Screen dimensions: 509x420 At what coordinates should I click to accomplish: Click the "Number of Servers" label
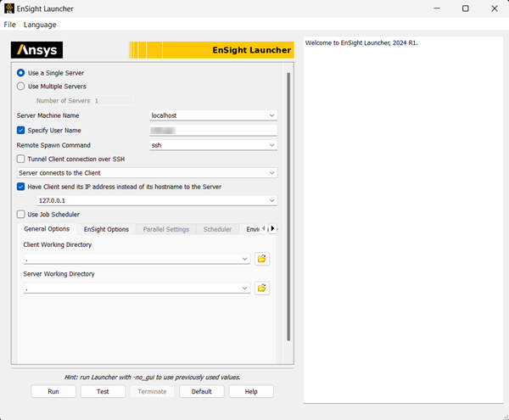click(x=64, y=101)
